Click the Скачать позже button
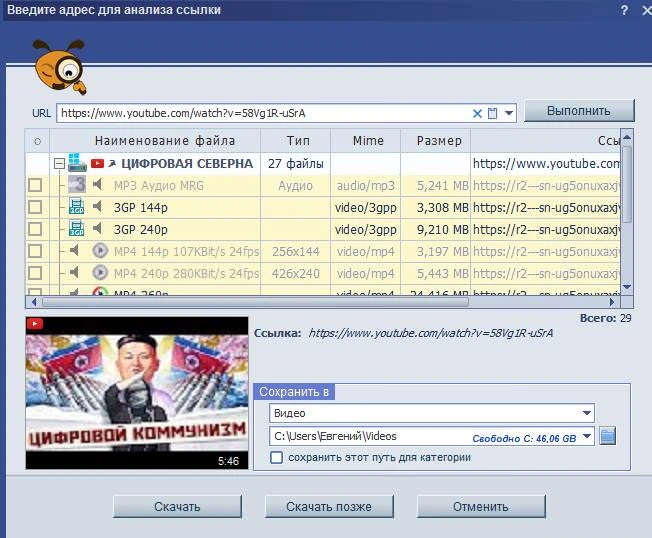652x538 pixels. pos(329,507)
